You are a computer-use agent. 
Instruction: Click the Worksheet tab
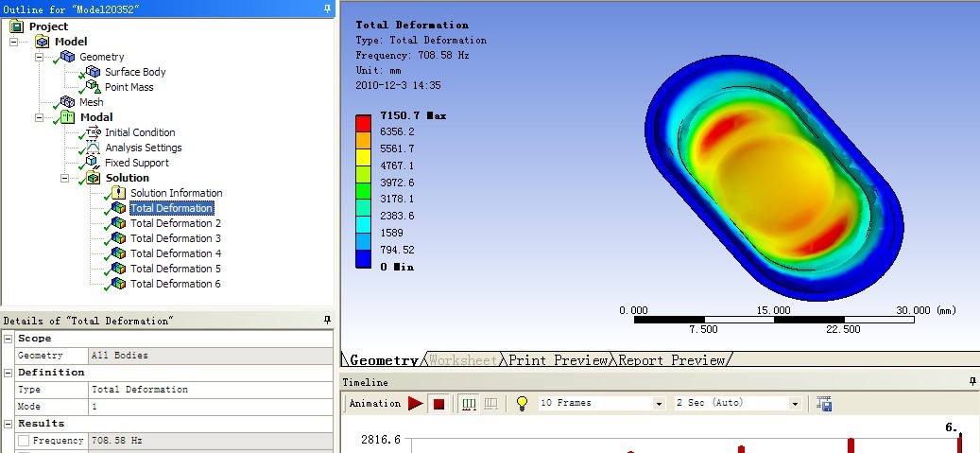[463, 359]
